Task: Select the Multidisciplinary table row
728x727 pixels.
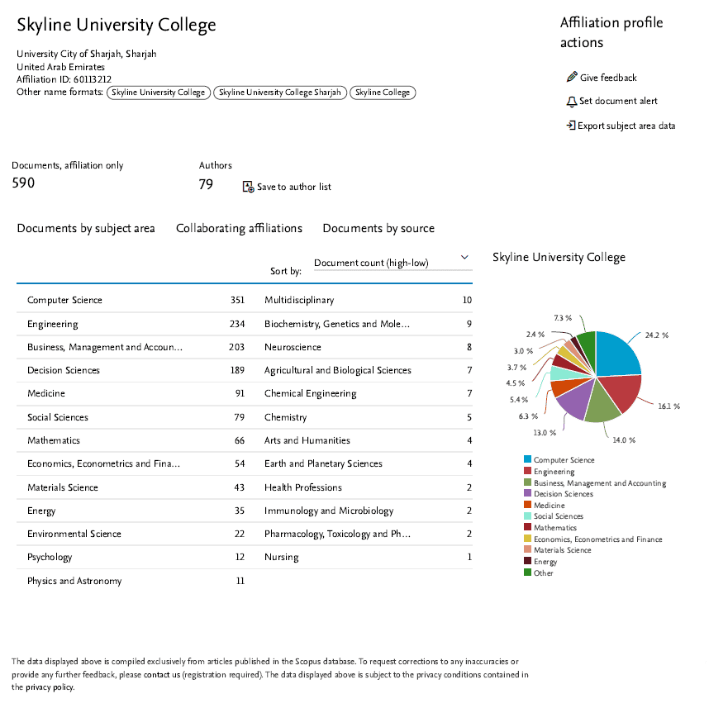Action: (x=369, y=300)
